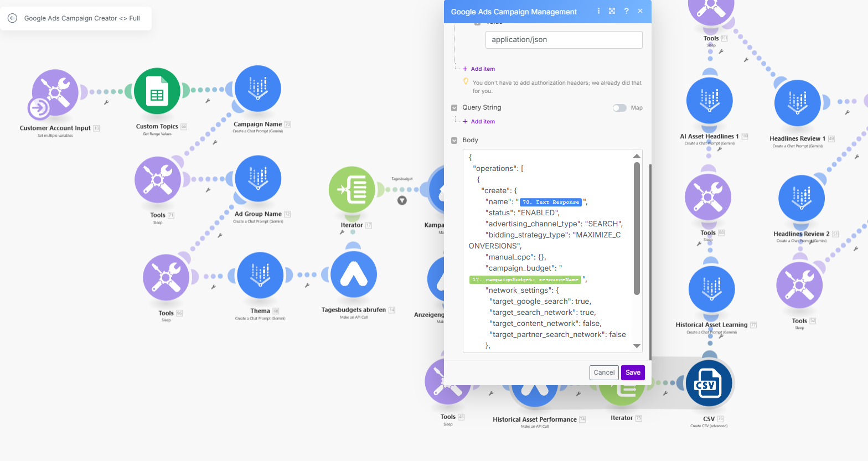Open the dialog help question mark
Viewport: 868px width, 461px height.
(626, 11)
